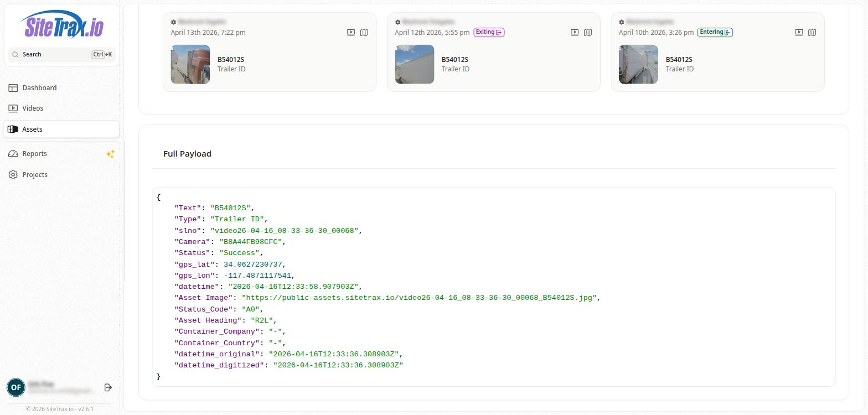Click B54012S on the April 13th card
This screenshot has height=415, width=868.
pos(231,59)
